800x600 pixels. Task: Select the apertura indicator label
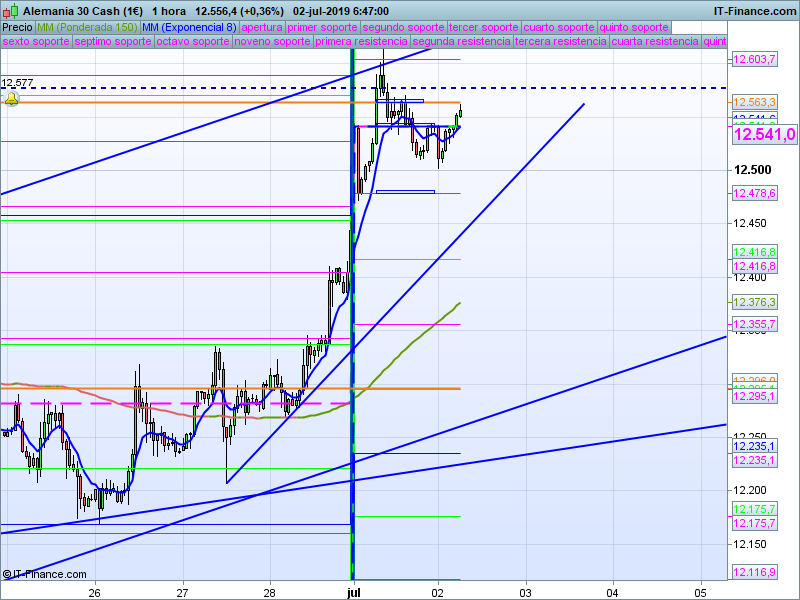coord(262,27)
